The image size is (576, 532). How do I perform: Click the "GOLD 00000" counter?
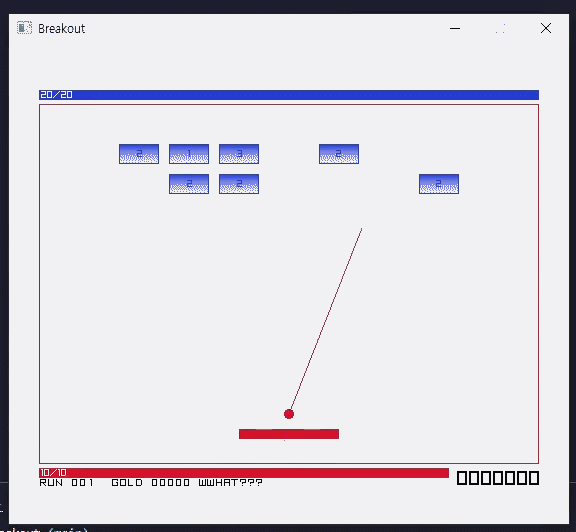151,483
